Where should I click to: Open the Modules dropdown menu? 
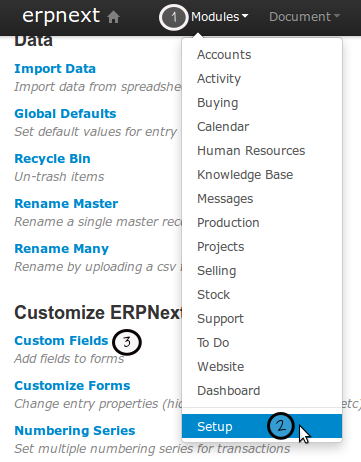[x=219, y=17]
